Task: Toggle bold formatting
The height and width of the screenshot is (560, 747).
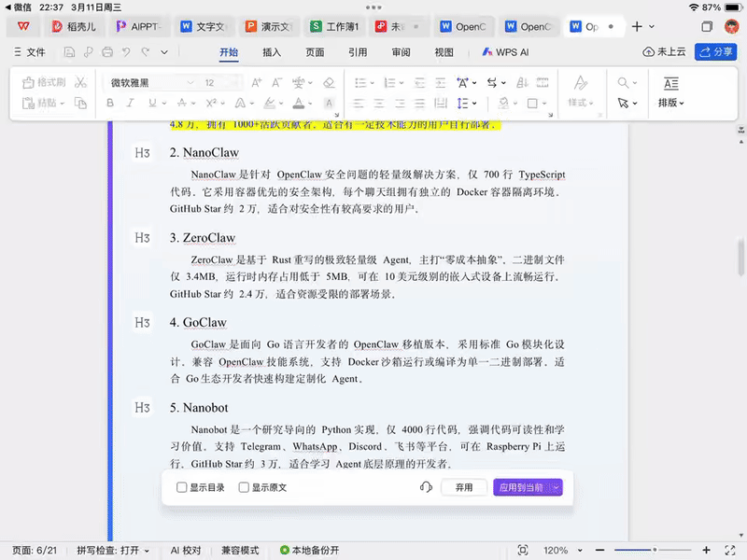Action: (x=110, y=103)
